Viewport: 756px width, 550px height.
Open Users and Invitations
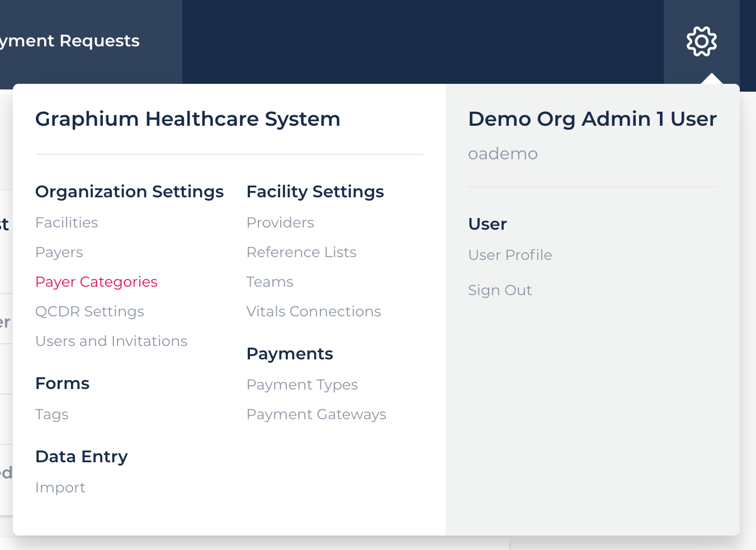pyautogui.click(x=111, y=341)
